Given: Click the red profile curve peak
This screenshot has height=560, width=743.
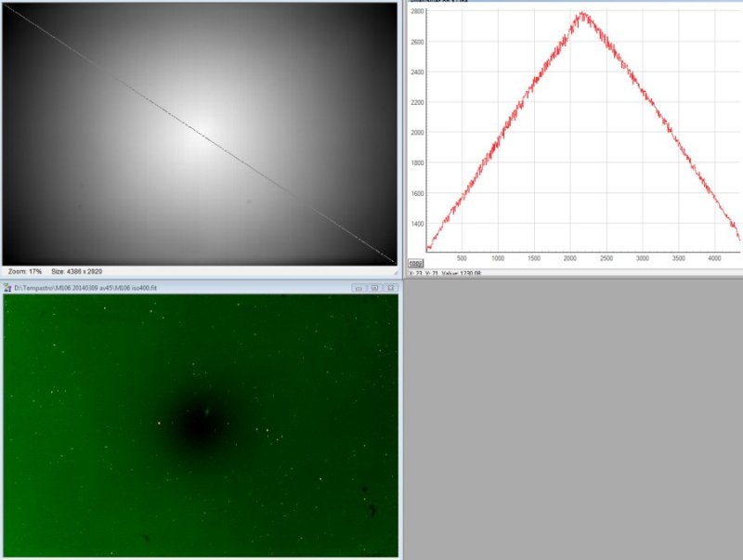Looking at the screenshot, I should 582,14.
